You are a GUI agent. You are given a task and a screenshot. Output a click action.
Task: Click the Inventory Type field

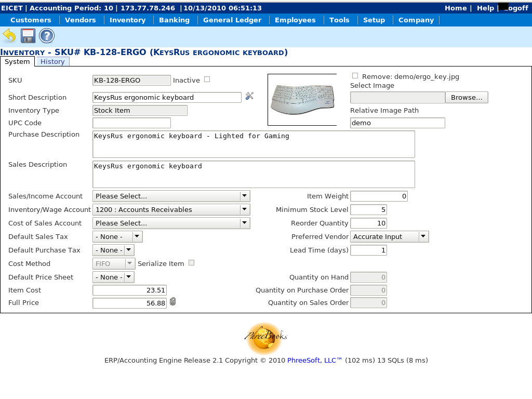pos(140,110)
